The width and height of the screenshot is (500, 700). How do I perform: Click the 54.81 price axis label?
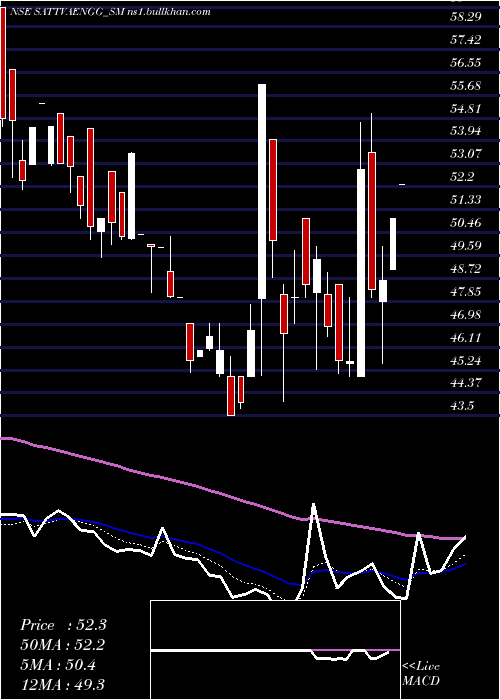tap(466, 108)
